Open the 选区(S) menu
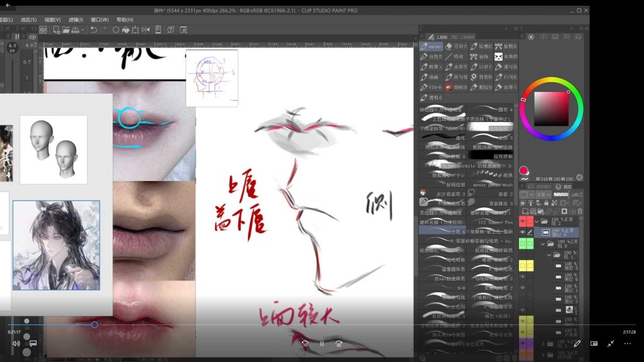 pyautogui.click(x=28, y=19)
